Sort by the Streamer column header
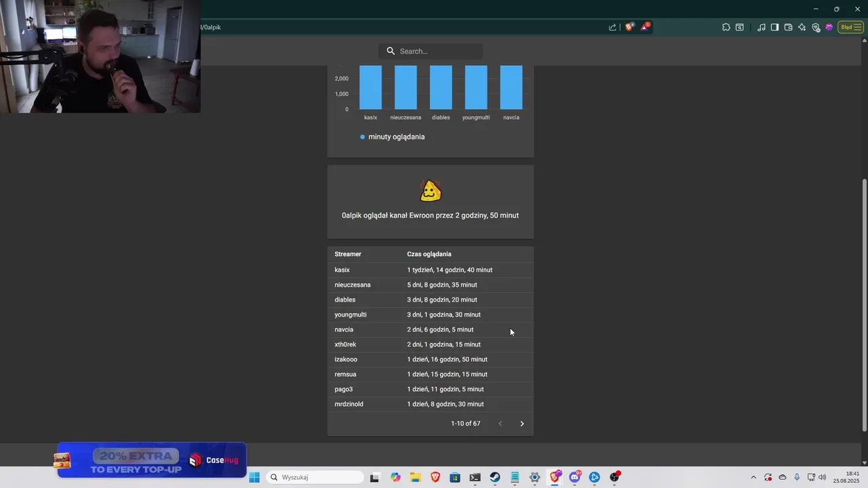The width and height of the screenshot is (868, 488). click(x=348, y=254)
